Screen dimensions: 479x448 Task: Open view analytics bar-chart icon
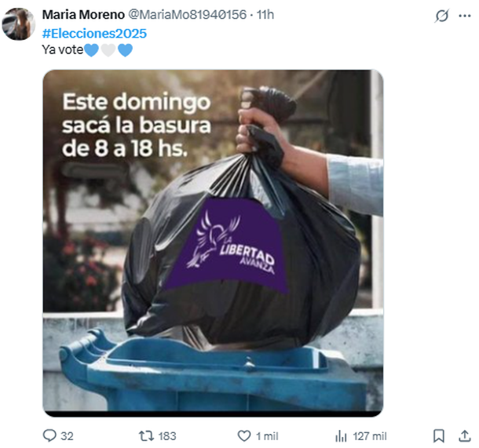click(x=342, y=435)
